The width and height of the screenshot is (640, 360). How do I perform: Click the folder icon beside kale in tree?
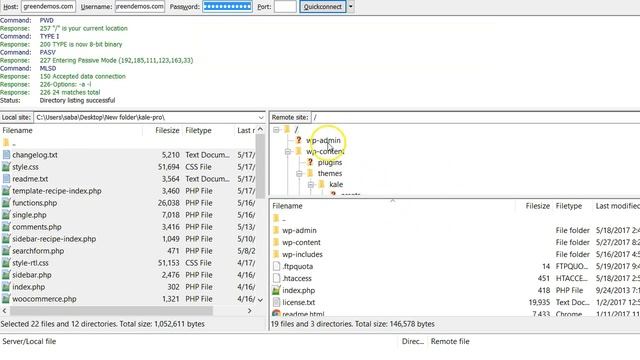point(321,184)
